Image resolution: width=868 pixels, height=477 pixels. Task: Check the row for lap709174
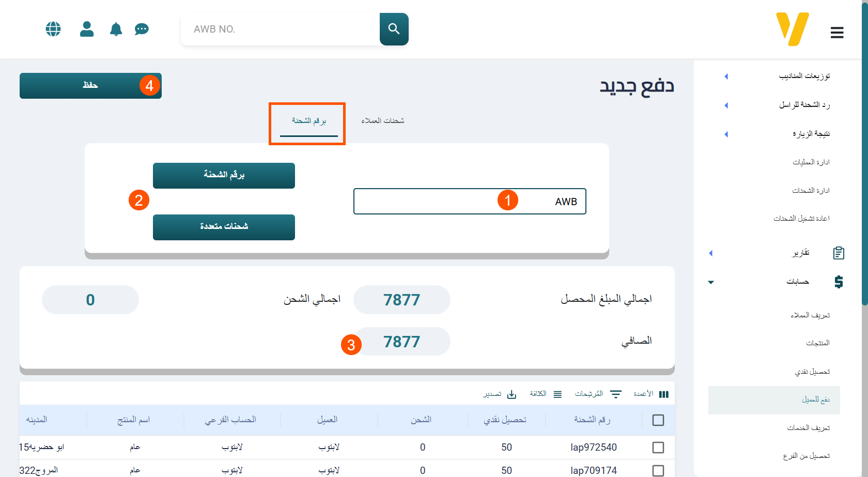(658, 470)
